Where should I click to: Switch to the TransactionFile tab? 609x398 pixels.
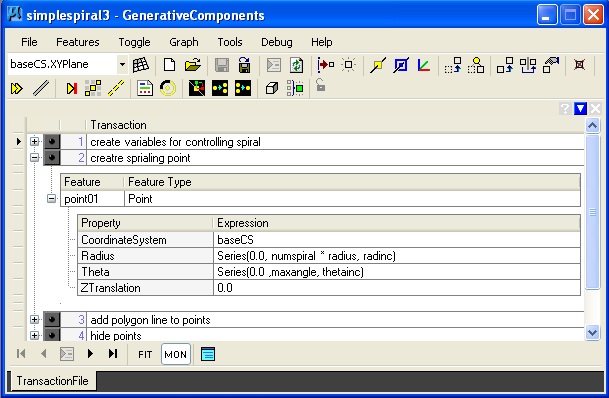tap(52, 381)
